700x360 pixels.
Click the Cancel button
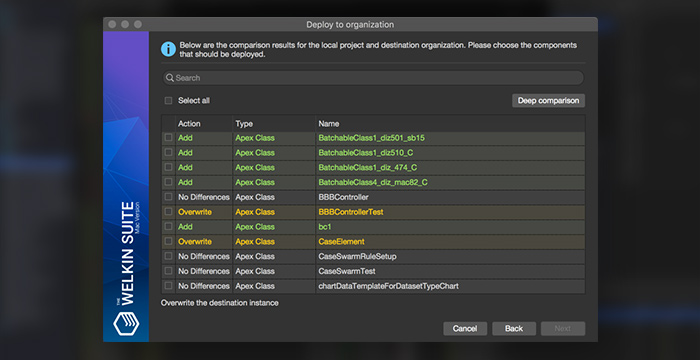click(x=465, y=328)
